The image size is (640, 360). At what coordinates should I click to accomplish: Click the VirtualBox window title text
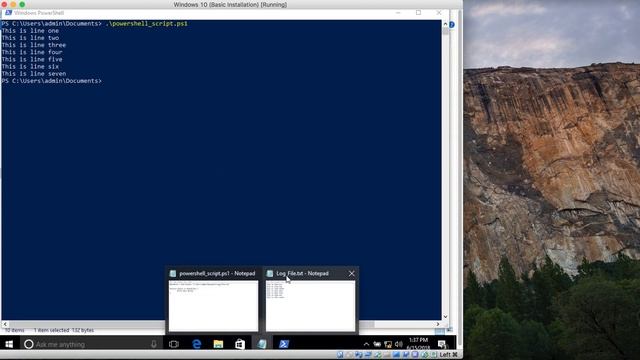coord(230,4)
